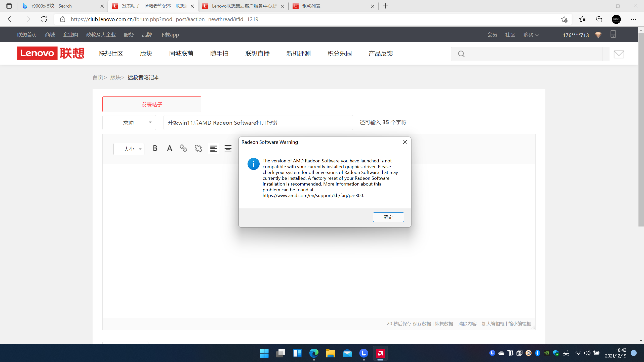
Task: Open 积分乐园 navigation item
Action: click(x=340, y=54)
